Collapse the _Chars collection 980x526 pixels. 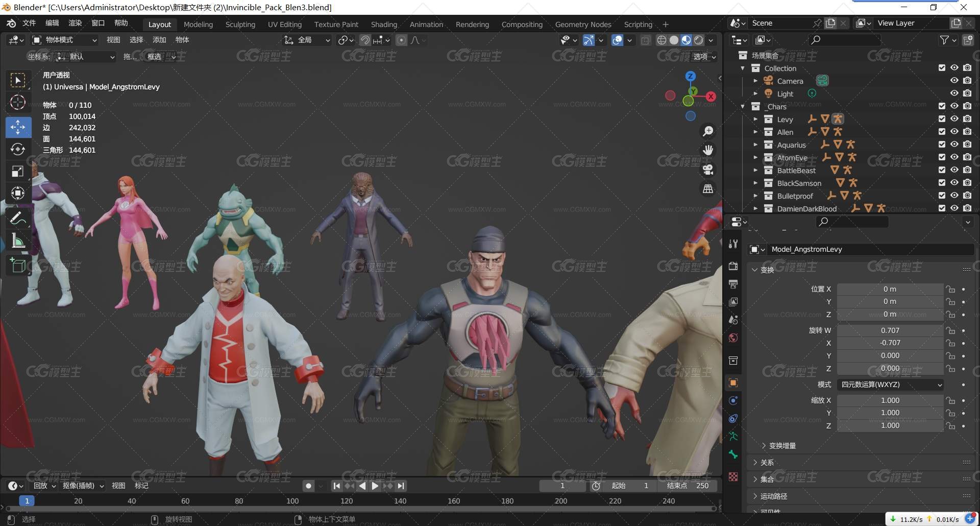[x=743, y=106]
